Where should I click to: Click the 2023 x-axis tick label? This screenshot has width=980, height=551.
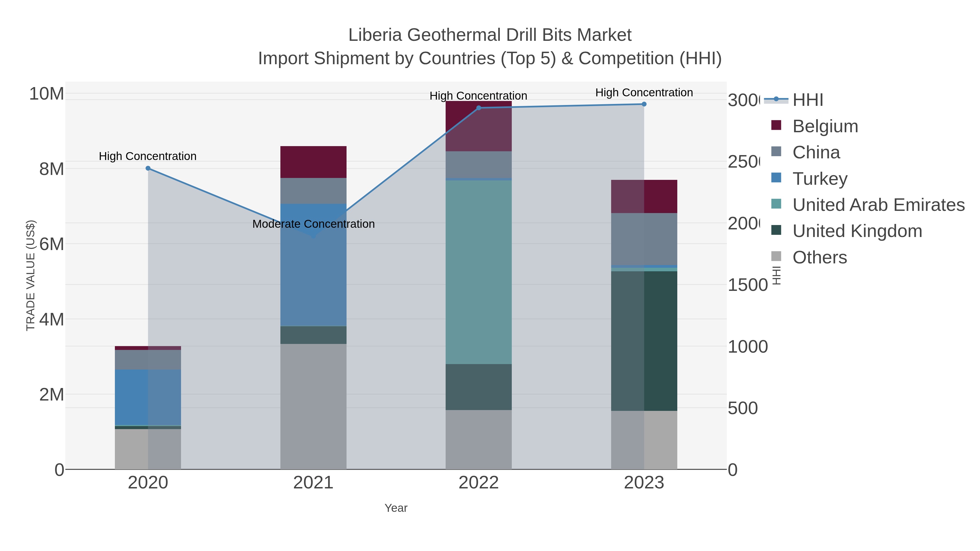(x=644, y=483)
